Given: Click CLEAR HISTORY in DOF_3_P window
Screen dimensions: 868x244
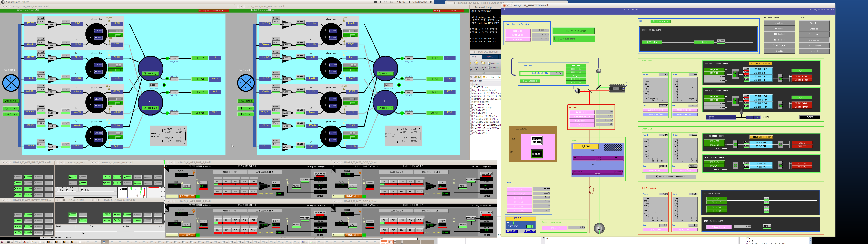Looking at the screenshot, I should 230,172.
